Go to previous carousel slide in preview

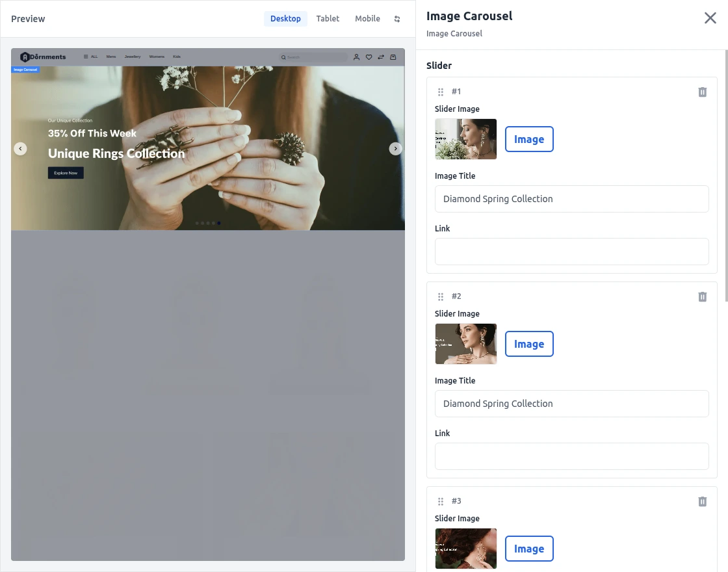pyautogui.click(x=20, y=149)
